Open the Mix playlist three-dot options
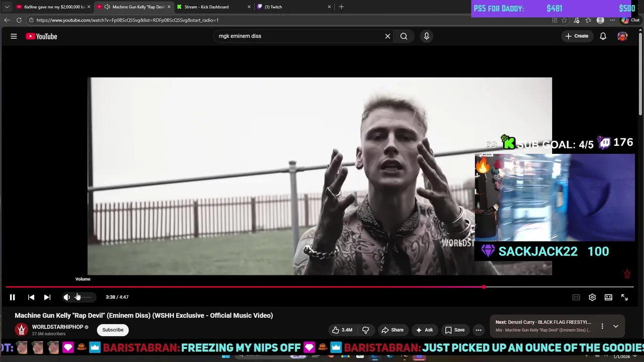The image size is (644, 362). point(602,326)
